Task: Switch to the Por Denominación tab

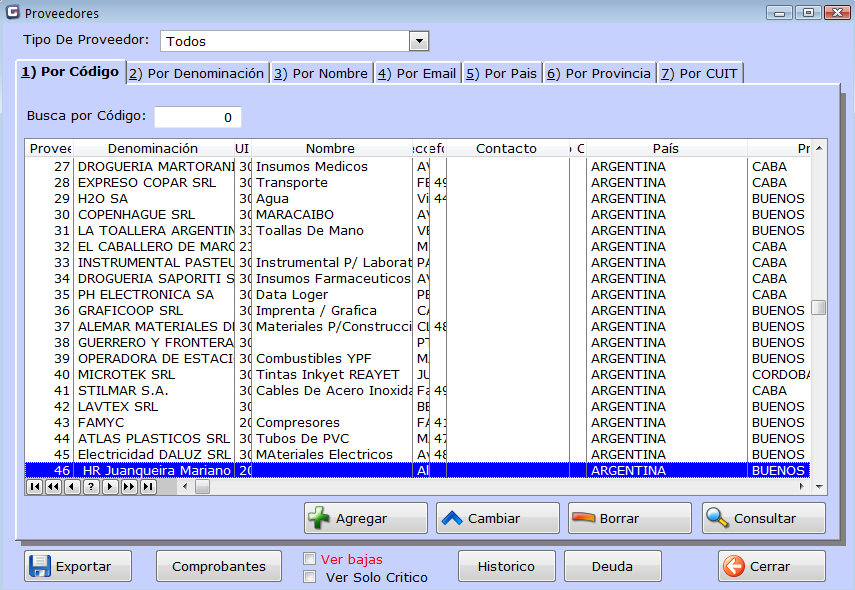Action: [x=197, y=73]
